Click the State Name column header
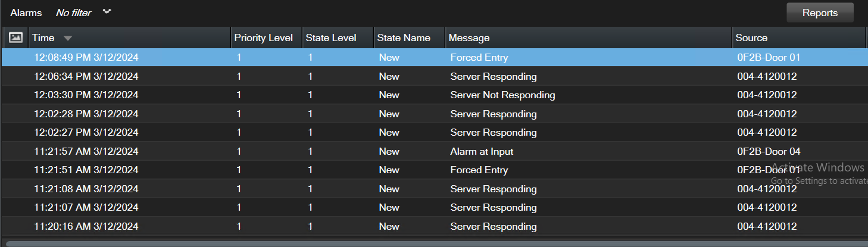 coord(403,37)
